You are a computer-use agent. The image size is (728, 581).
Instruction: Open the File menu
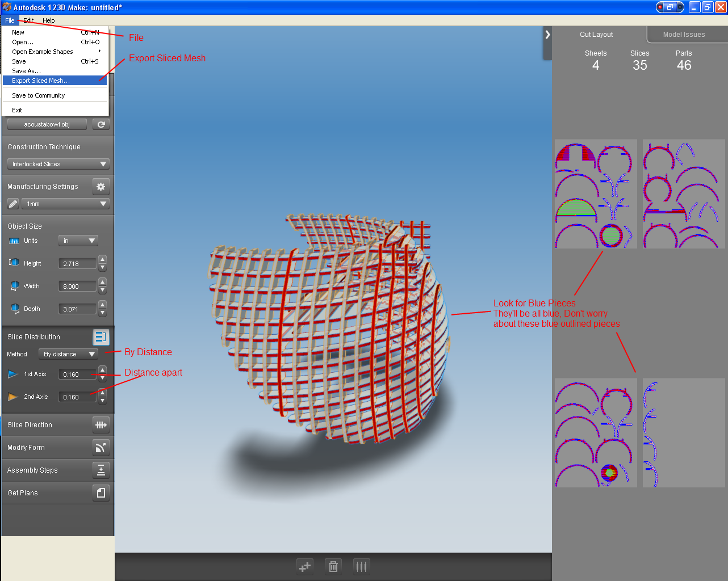9,20
